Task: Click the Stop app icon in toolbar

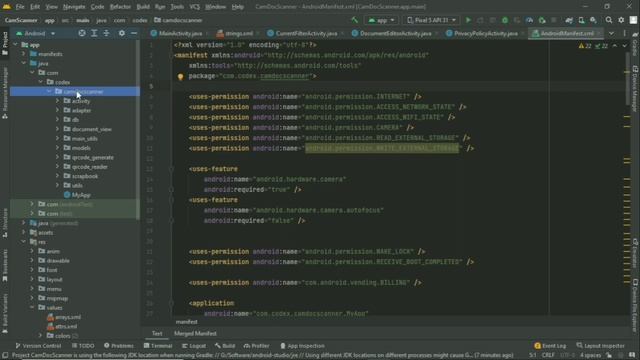Action: pyautogui.click(x=553, y=20)
